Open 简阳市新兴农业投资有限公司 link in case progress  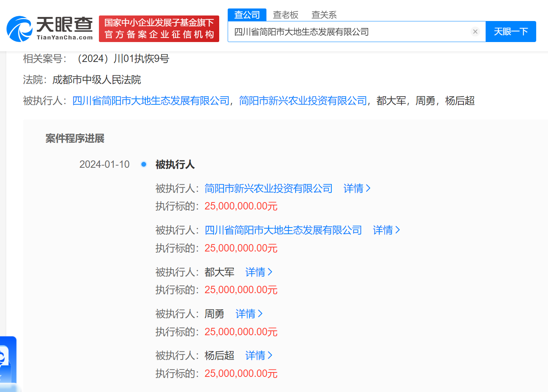tap(268, 188)
